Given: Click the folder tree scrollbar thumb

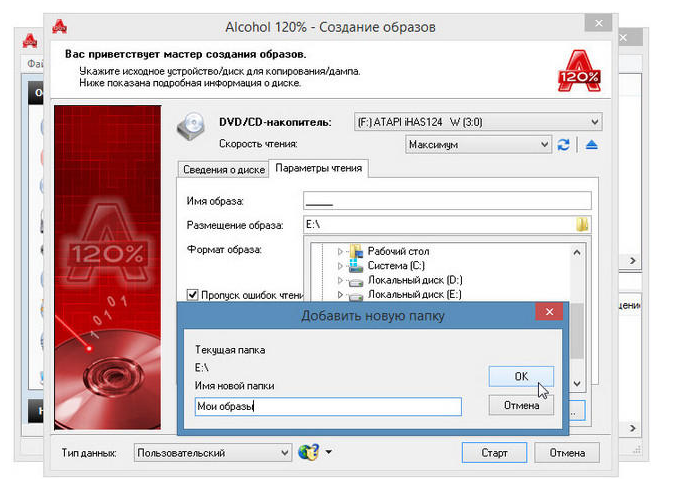Looking at the screenshot, I should click(x=577, y=330).
